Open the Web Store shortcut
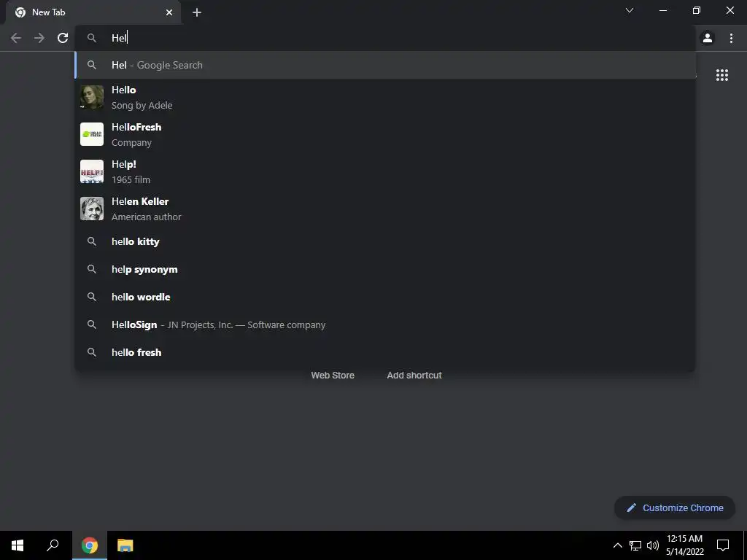This screenshot has width=747, height=560. 333,376
